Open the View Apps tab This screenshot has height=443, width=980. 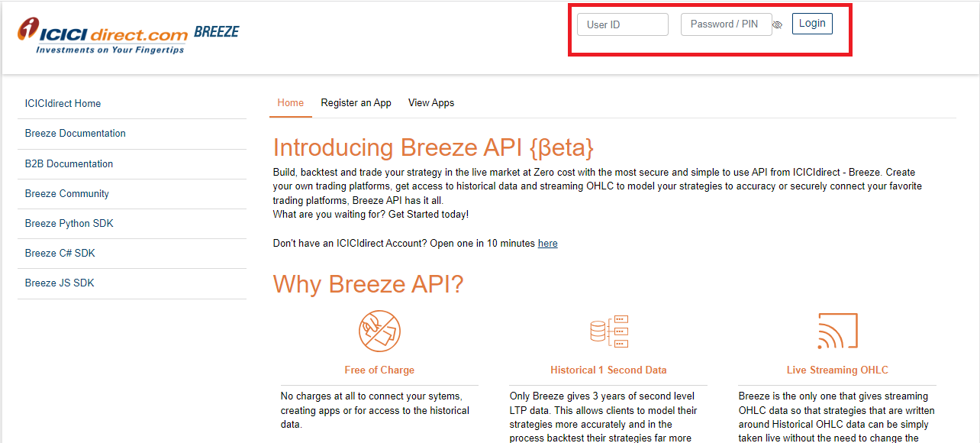[x=431, y=103]
